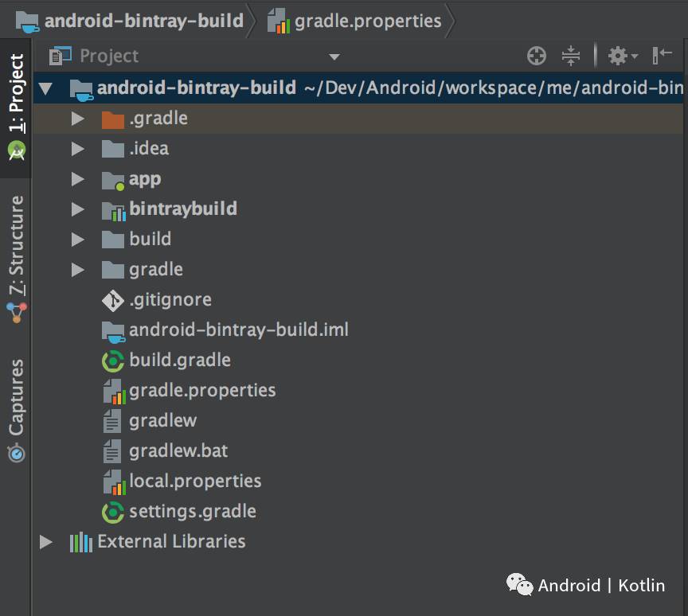Select the .gitignore file name

[x=170, y=300]
